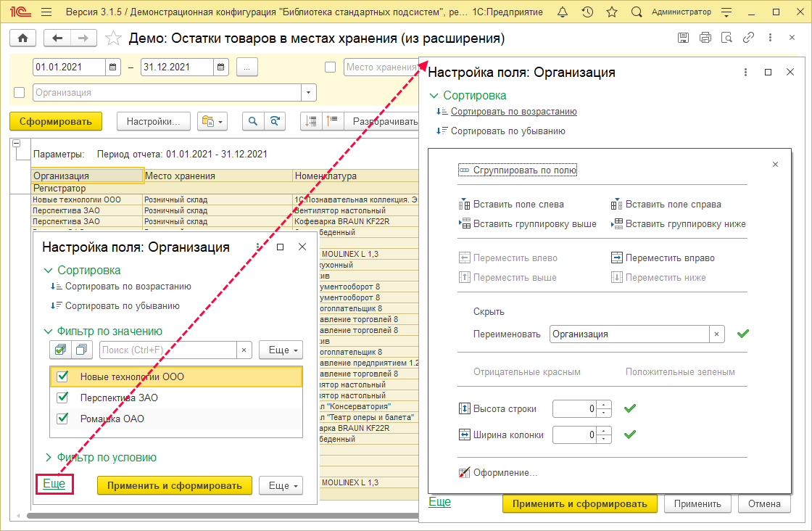This screenshot has height=531, width=812.
Task: Collapse report group with minus box
Action: 16,144
